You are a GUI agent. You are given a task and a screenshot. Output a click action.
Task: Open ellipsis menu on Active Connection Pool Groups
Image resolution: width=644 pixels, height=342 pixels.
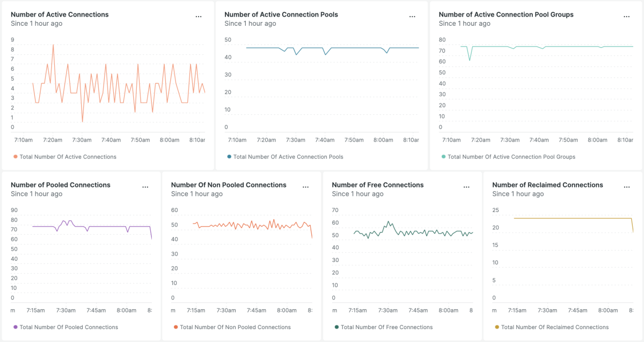pyautogui.click(x=626, y=17)
